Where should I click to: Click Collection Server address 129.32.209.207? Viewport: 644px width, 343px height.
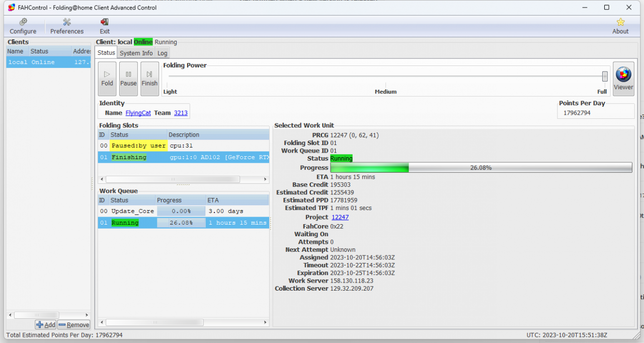coord(352,289)
